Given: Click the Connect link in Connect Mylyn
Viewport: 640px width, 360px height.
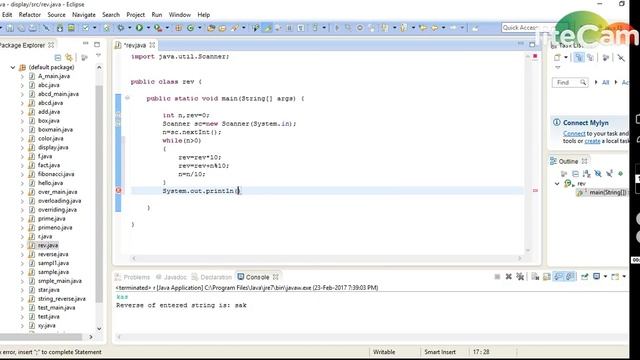Looking at the screenshot, I should [x=574, y=133].
